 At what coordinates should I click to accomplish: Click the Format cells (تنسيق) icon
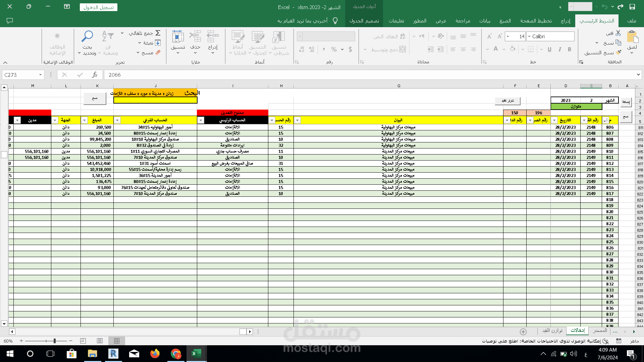click(x=178, y=37)
